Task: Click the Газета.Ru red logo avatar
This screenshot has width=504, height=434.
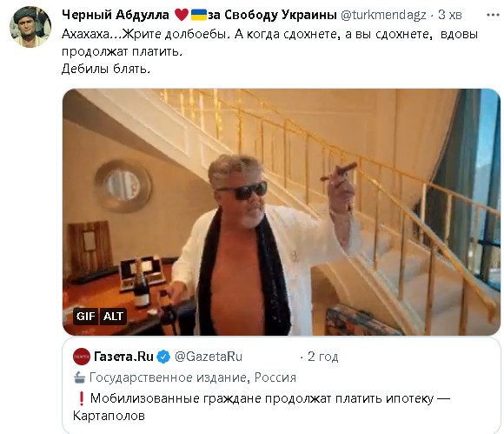Action: coord(82,357)
